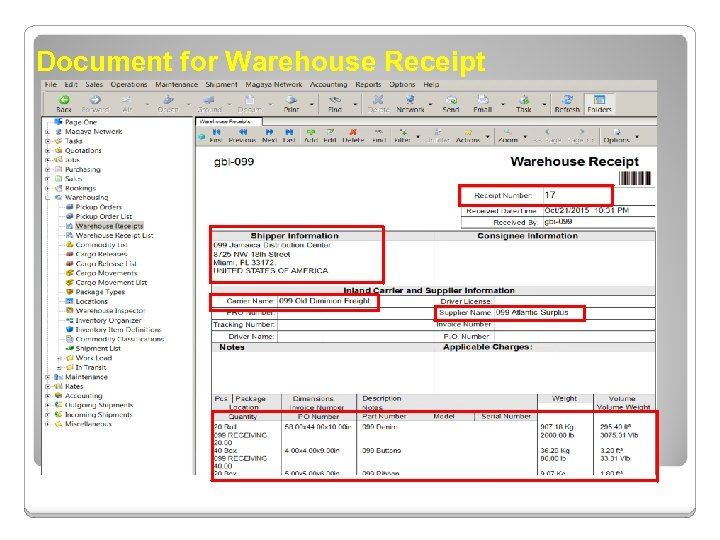Click the 090 Buttons description cell
720x540 pixels.
pos(381,450)
